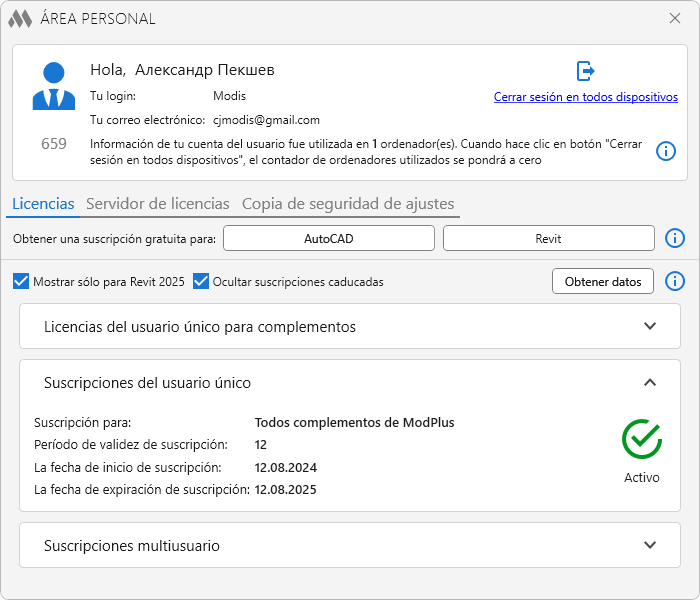Click the ÁREA PERSONAL window title

coord(98,19)
